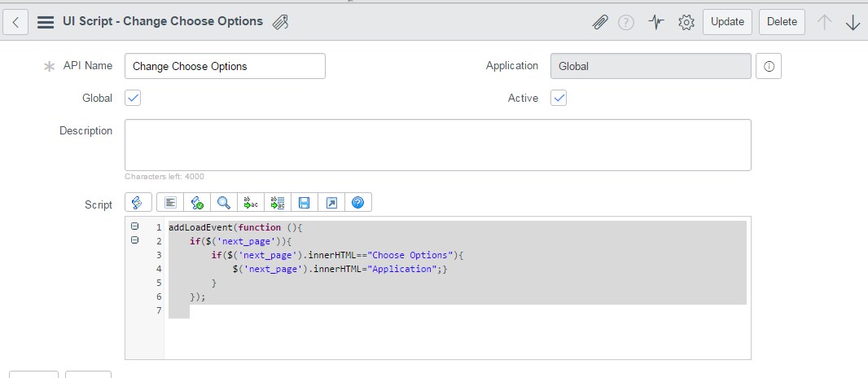Open help via question mark circle
868x378 pixels.
[625, 22]
